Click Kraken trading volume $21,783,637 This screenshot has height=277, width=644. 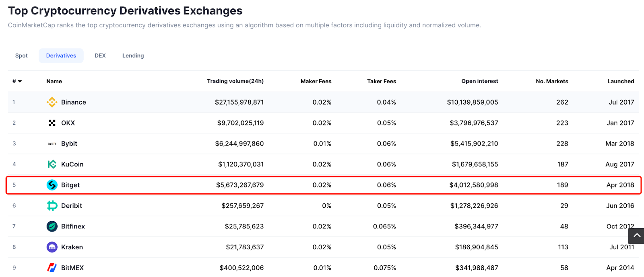click(245, 247)
